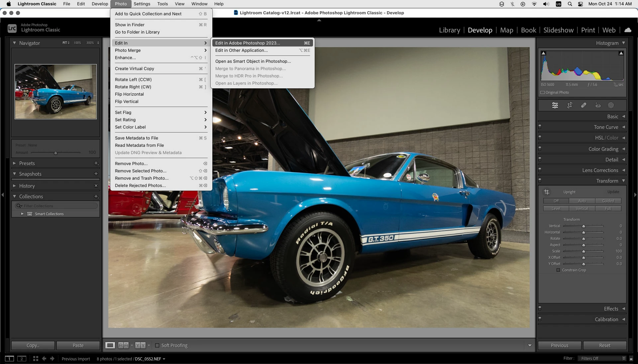
Task: Click the cloud sync status icon
Action: 628,30
